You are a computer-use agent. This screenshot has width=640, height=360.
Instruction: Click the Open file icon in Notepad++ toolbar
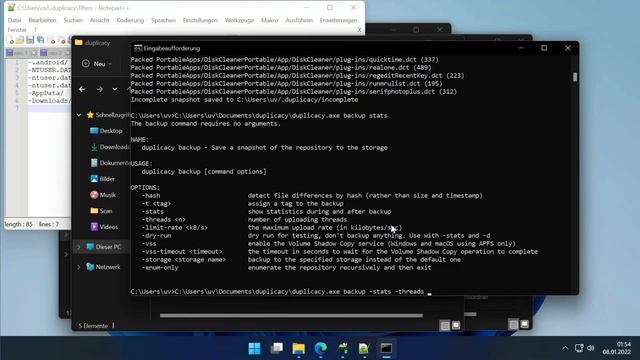pyautogui.click(x=20, y=40)
